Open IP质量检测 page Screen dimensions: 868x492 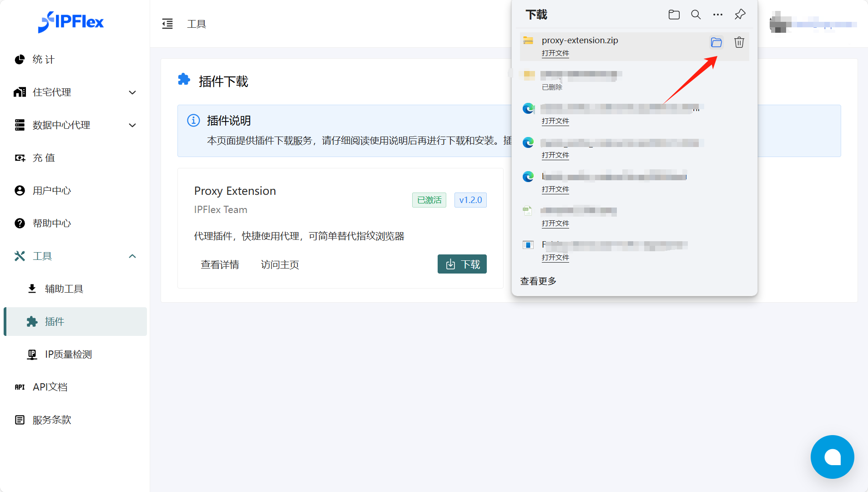point(68,355)
